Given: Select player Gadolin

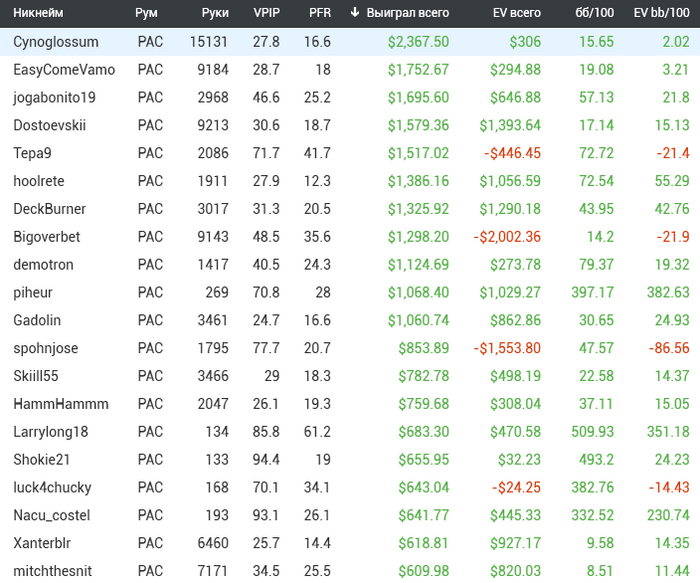Looking at the screenshot, I should tap(37, 320).
